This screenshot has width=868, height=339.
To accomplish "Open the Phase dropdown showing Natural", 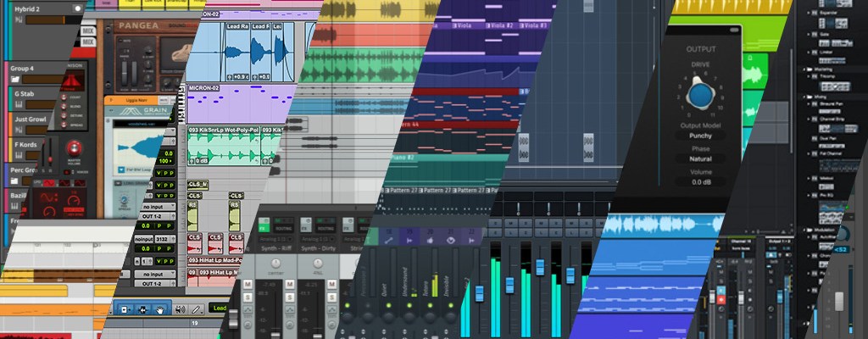I will point(700,158).
